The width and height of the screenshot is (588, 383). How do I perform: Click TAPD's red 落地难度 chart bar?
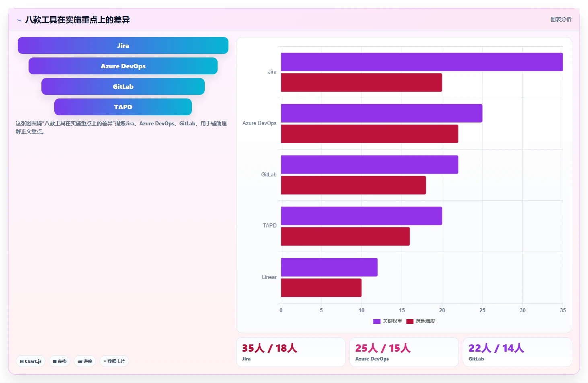pyautogui.click(x=345, y=236)
